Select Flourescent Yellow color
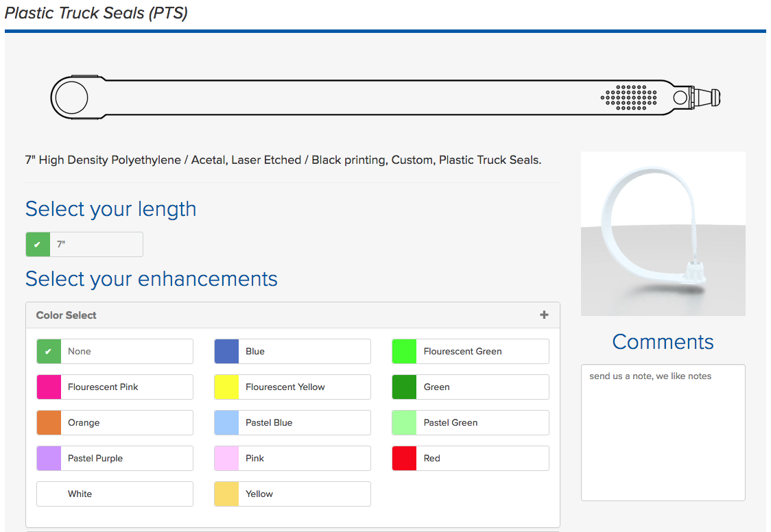The width and height of the screenshot is (771, 532). coord(293,387)
